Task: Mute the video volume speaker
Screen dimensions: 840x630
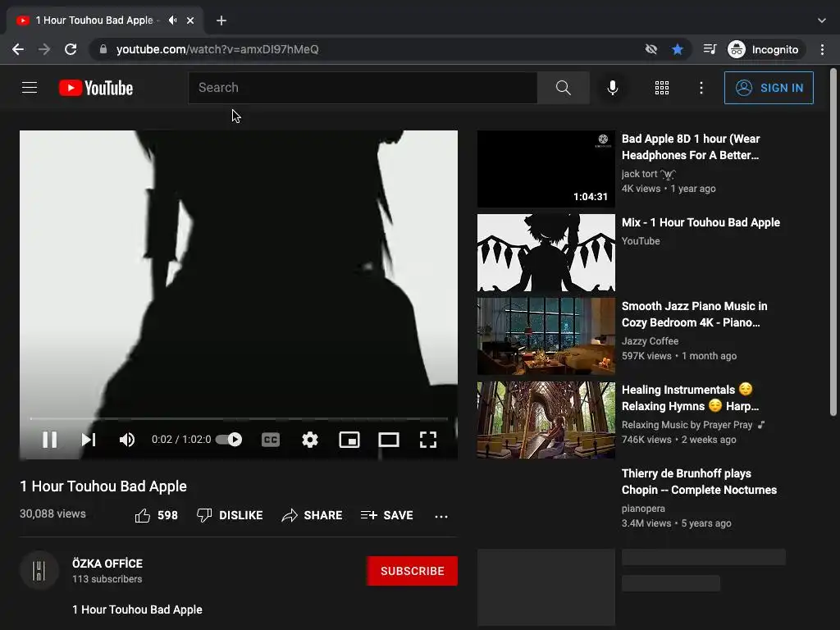Action: [127, 440]
